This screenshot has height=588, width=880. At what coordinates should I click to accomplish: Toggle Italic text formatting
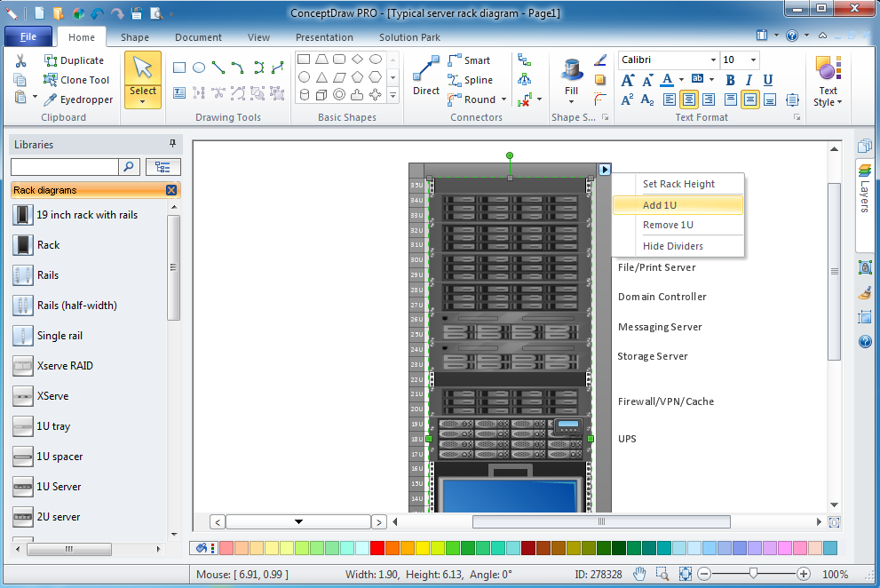[x=749, y=80]
